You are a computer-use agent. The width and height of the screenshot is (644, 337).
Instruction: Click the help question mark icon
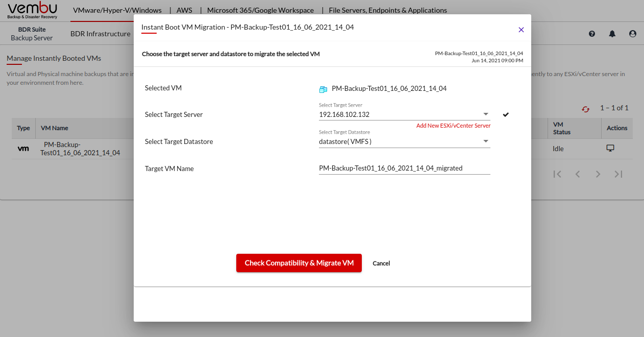(x=592, y=34)
